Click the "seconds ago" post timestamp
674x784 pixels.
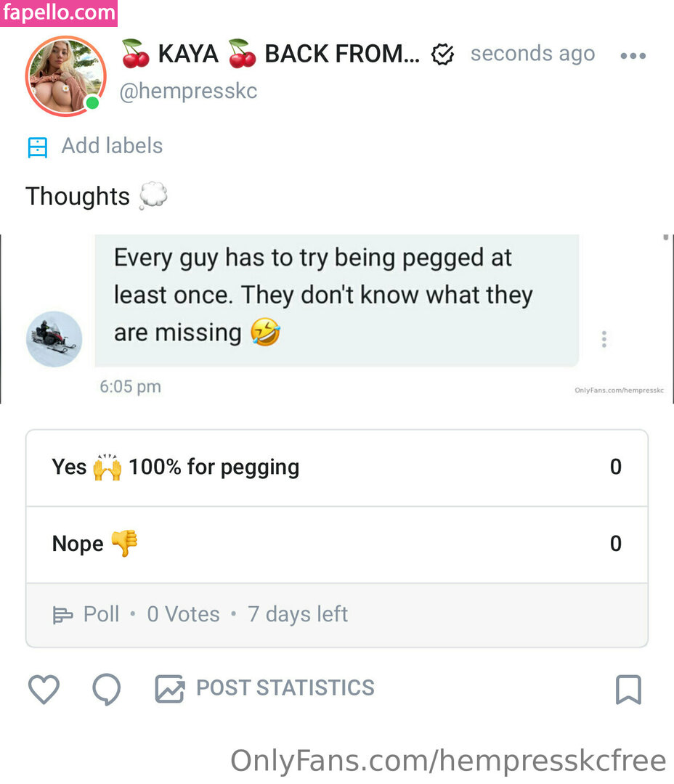pos(532,54)
